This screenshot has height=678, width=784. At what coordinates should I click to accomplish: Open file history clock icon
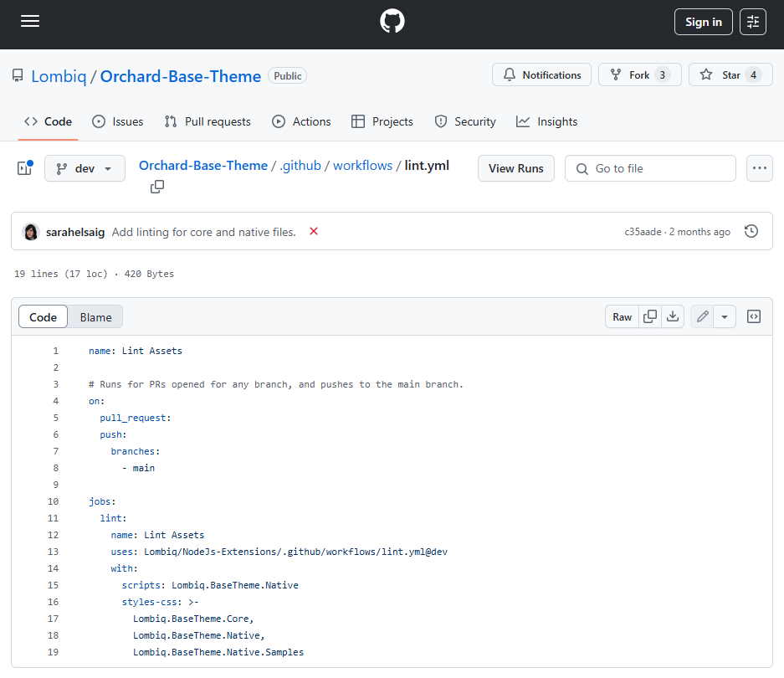tap(751, 231)
